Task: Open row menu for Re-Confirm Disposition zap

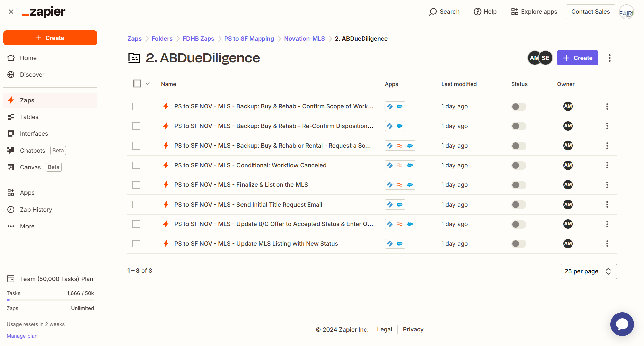Action: coord(607,126)
